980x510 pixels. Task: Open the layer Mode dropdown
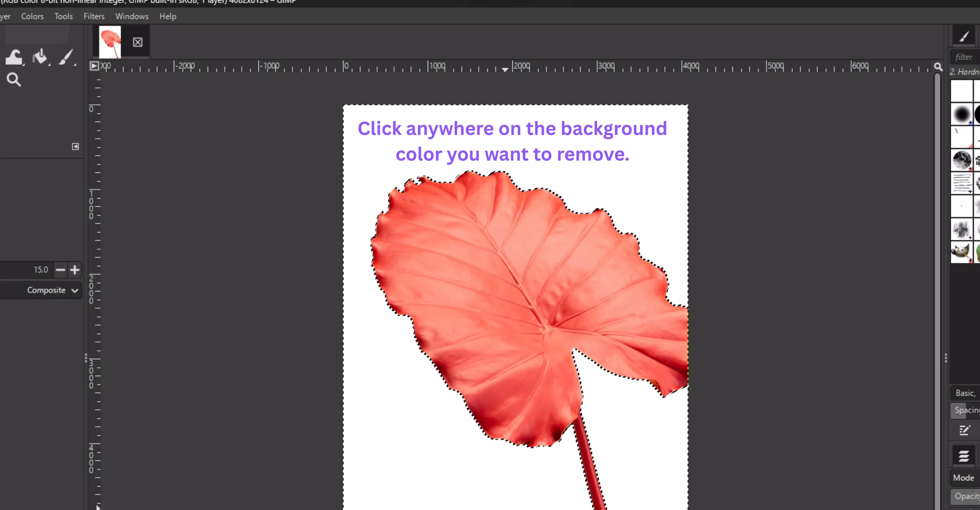point(964,478)
